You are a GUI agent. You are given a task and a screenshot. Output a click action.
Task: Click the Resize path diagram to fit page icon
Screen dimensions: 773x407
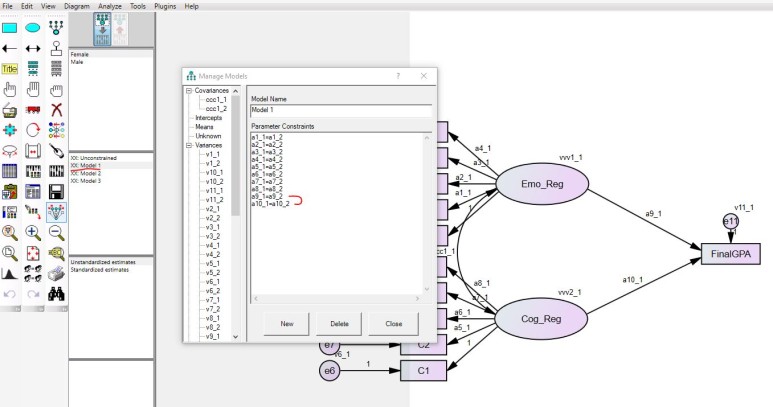click(x=33, y=253)
